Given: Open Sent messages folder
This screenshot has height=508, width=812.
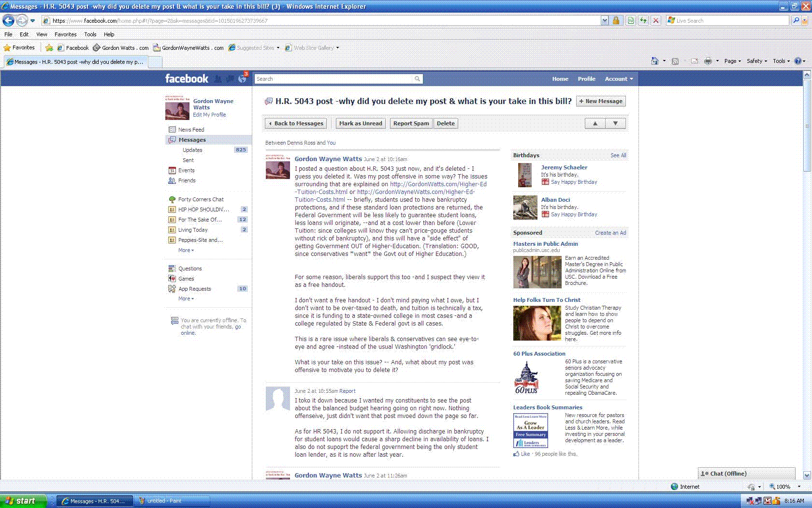Looking at the screenshot, I should [x=188, y=160].
